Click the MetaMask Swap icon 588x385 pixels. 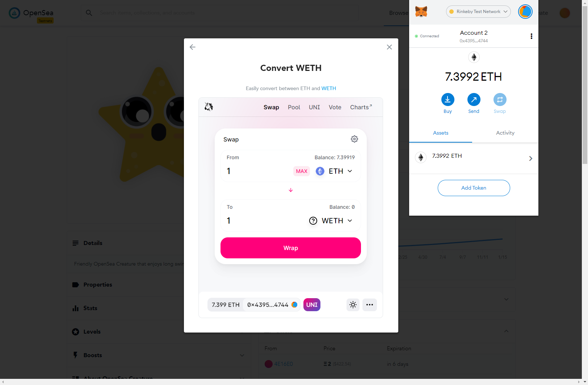(500, 100)
